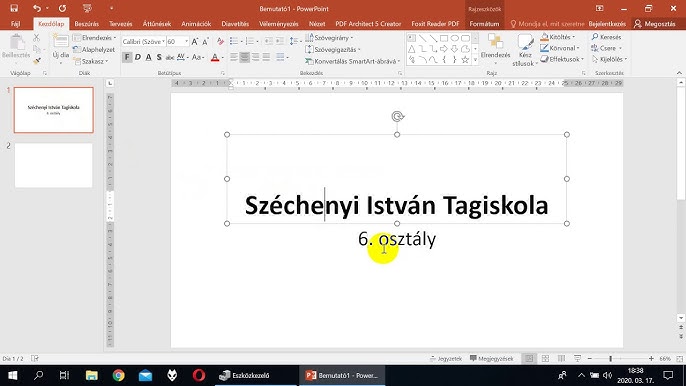
Task: Click the Alaphelyzet reset button
Action: (x=94, y=49)
